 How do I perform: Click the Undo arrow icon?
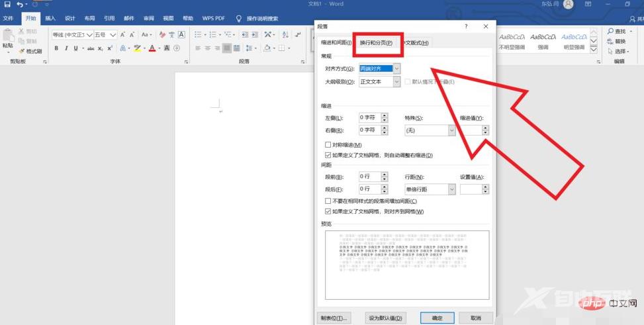(x=20, y=5)
